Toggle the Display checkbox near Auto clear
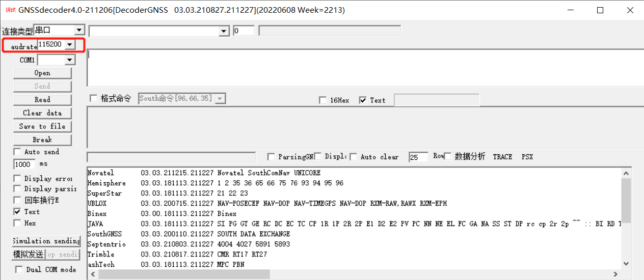This screenshot has height=280, width=644. 318,156
